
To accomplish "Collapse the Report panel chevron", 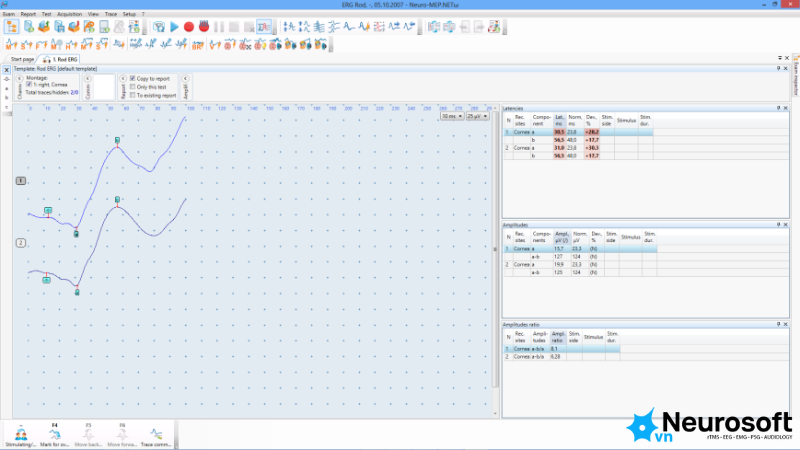I will tap(123, 79).
